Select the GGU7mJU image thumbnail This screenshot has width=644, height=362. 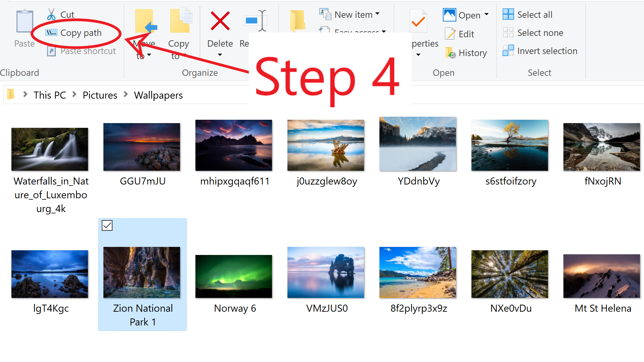142,147
